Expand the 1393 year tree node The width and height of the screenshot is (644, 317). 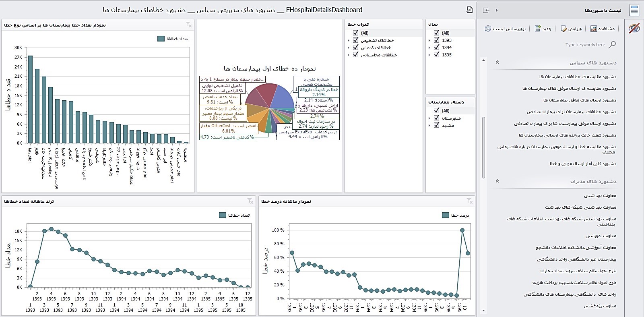(429, 40)
